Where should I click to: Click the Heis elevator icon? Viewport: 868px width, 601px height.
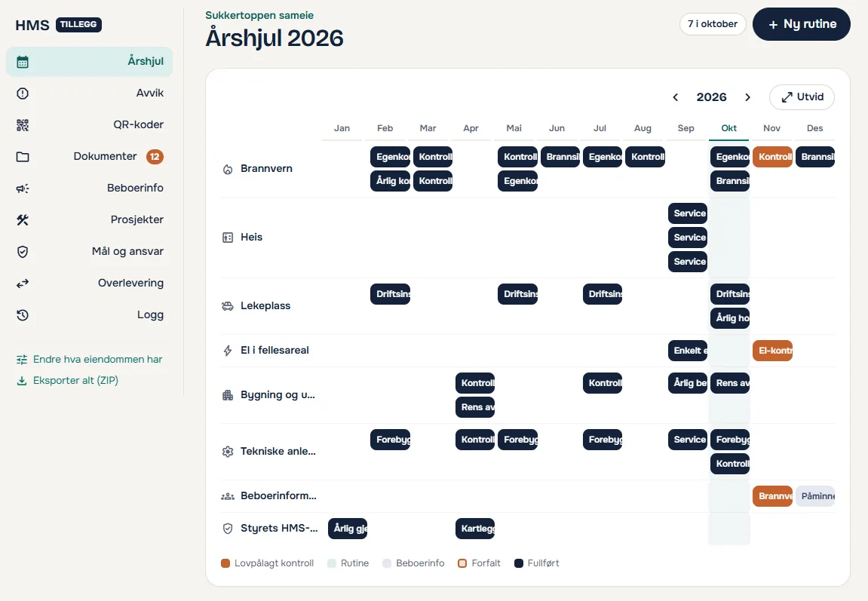(228, 238)
